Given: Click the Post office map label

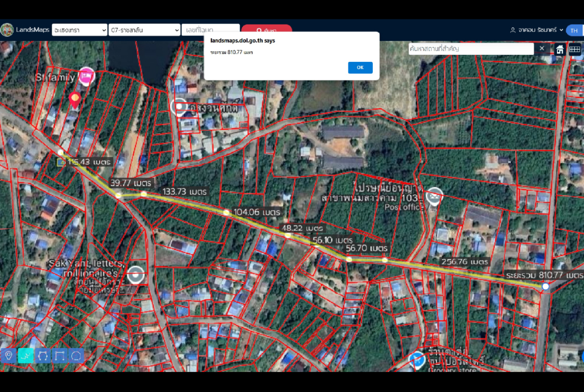Looking at the screenshot, I should pyautogui.click(x=404, y=207).
